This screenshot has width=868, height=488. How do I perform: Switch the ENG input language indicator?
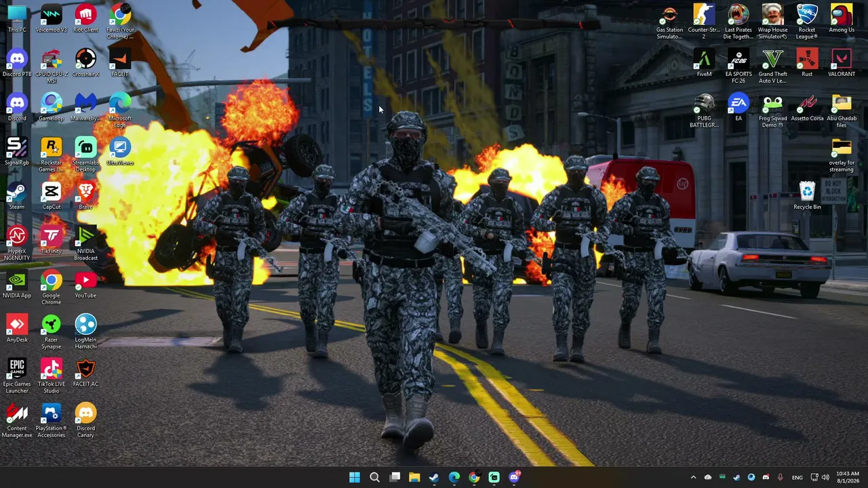(797, 477)
